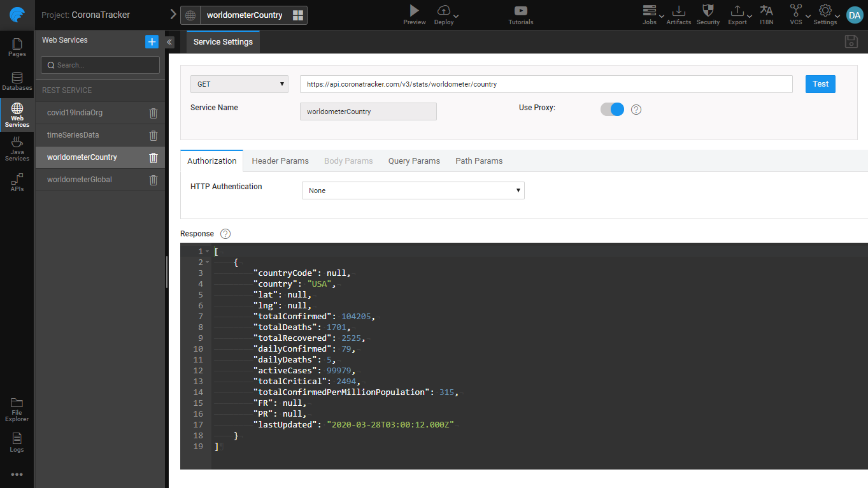The height and width of the screenshot is (488, 868).
Task: Select the Header Params tab
Action: coord(280,161)
